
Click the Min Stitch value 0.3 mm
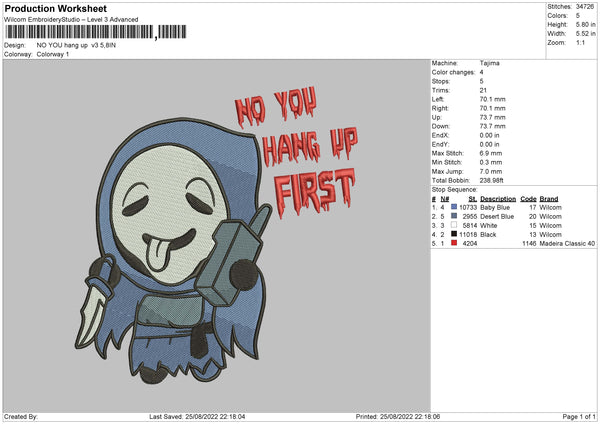click(491, 162)
